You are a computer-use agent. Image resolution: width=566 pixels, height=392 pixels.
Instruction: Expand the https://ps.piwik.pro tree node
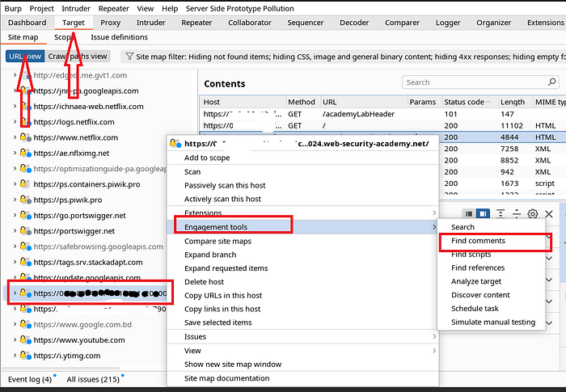[15, 200]
